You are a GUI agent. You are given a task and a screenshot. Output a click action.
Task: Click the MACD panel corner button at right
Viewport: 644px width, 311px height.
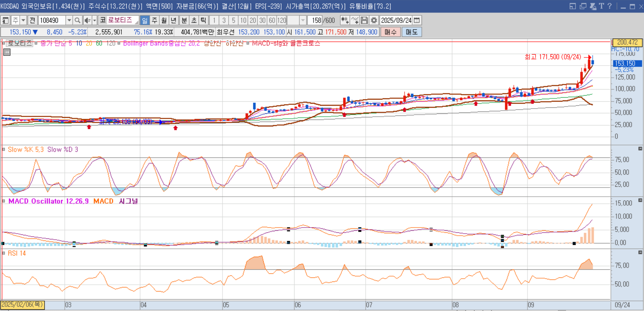[640, 200]
